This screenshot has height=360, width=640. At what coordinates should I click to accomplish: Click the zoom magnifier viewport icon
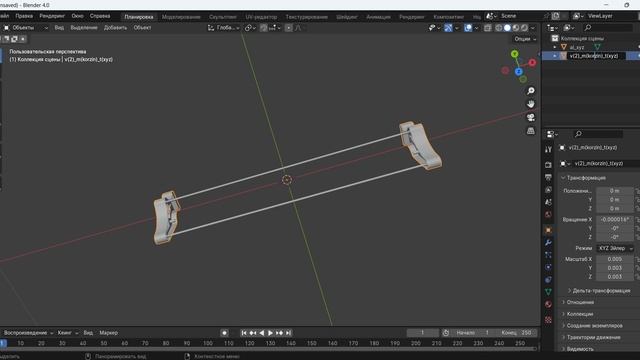[x=531, y=91]
